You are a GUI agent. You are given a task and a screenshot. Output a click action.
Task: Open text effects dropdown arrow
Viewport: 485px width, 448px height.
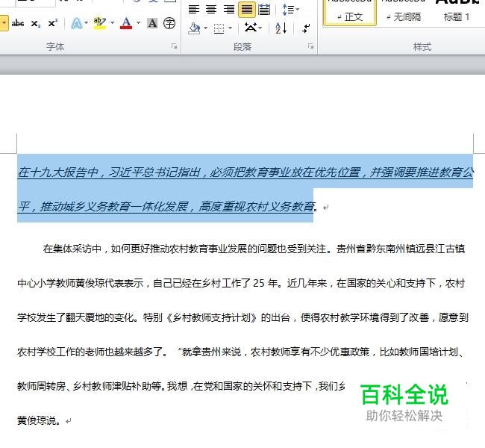86,22
